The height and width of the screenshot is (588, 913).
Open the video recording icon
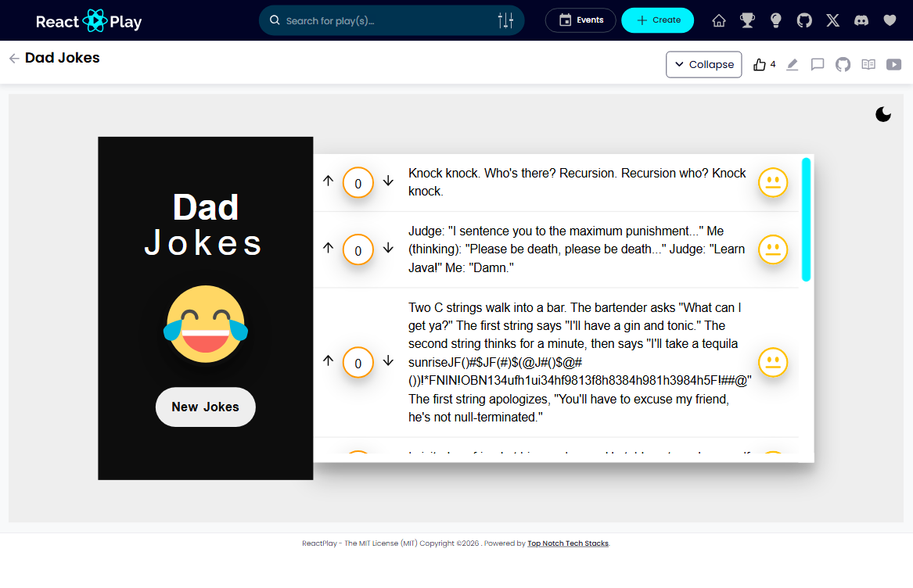pyautogui.click(x=893, y=64)
